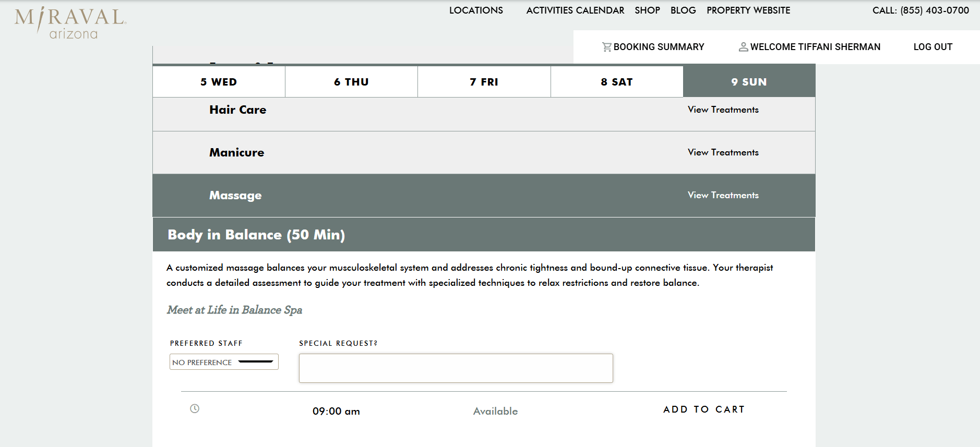Expand Manicure View Treatments
The width and height of the screenshot is (980, 447).
[723, 152]
